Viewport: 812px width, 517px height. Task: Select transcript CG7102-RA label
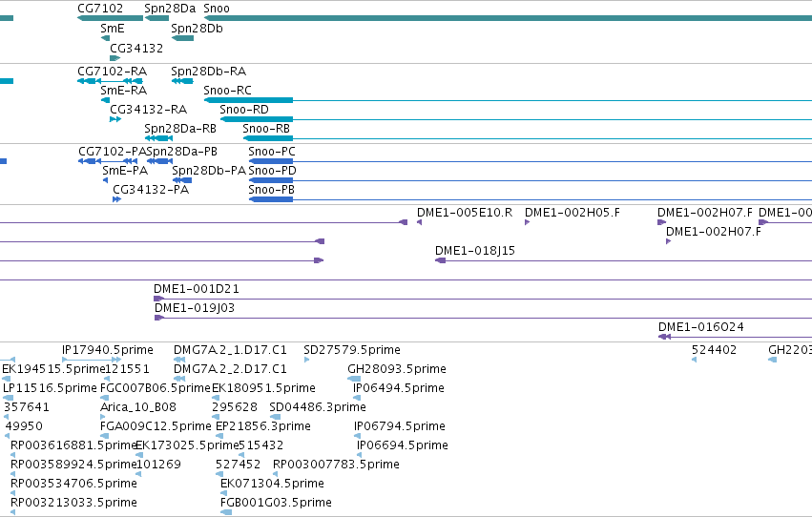(x=112, y=72)
